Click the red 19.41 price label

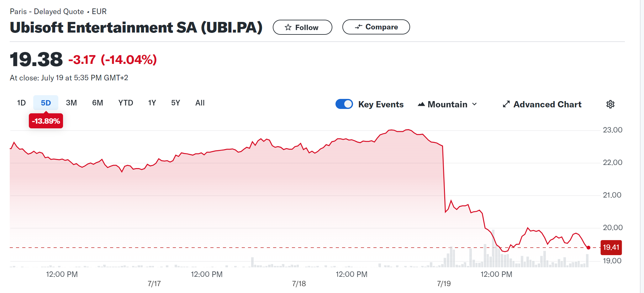[611, 248]
